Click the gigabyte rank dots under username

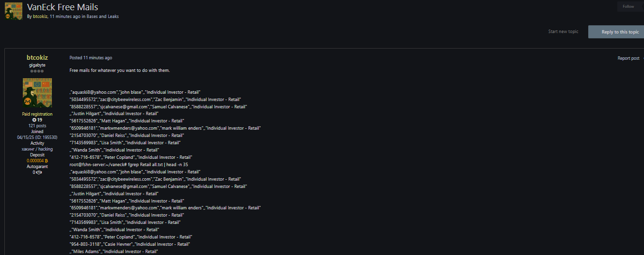37,71
